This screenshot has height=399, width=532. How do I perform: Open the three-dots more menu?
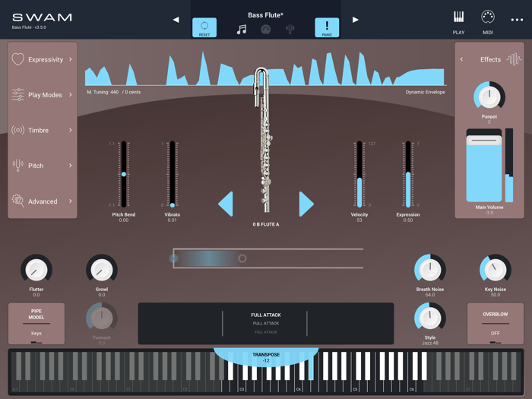[x=517, y=20]
